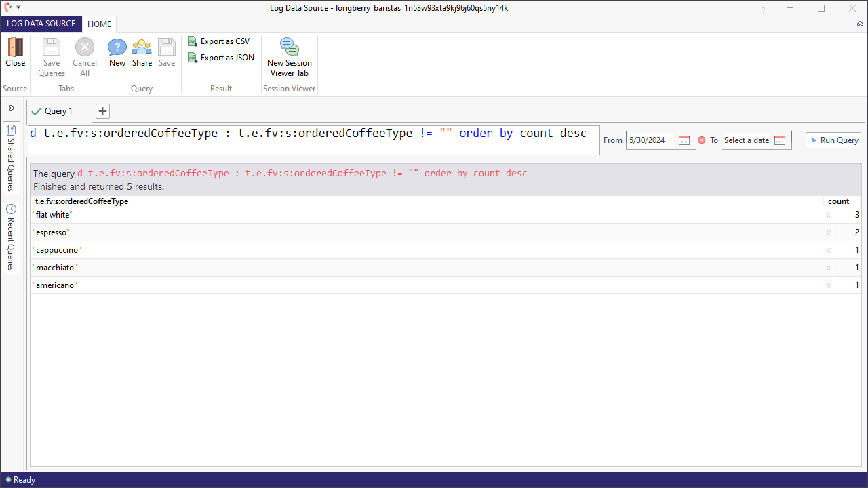
Task: Remove the "flat white" result row
Action: [828, 215]
